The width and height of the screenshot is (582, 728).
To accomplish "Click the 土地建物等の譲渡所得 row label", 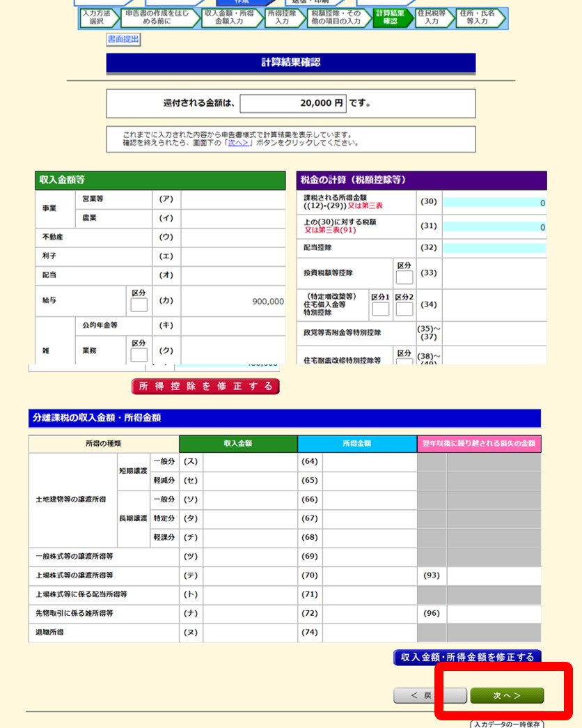I will (70, 499).
